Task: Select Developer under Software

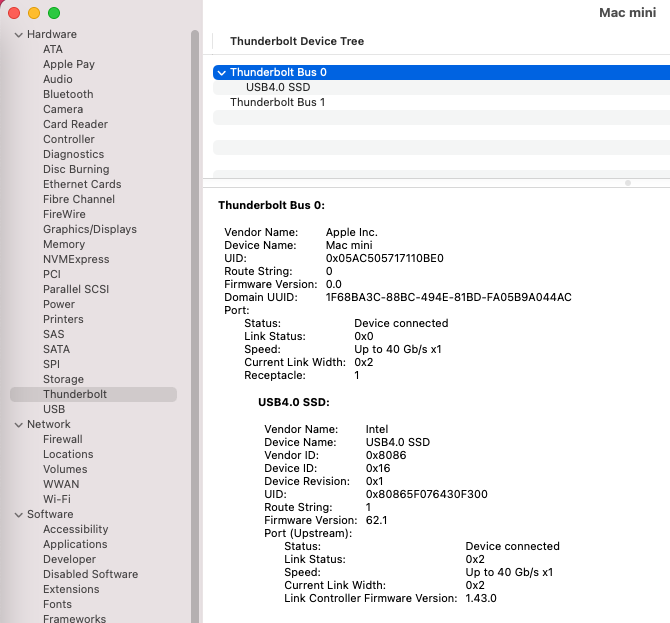Action: click(69, 559)
